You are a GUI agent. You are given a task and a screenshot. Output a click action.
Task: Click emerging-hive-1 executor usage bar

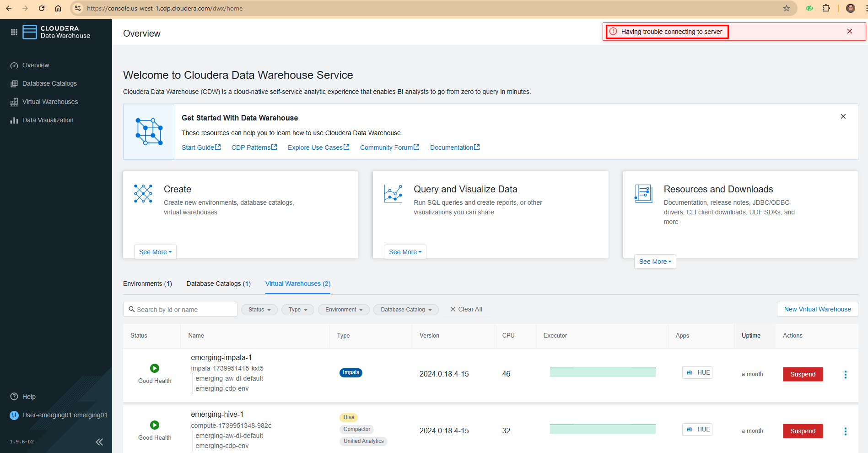603,429
